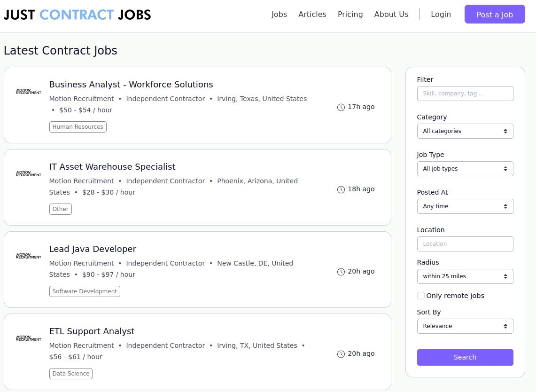The height and width of the screenshot is (392, 536).
Task: Click the company logo beside IT Asset Warehouse Specialist
Action: click(29, 174)
